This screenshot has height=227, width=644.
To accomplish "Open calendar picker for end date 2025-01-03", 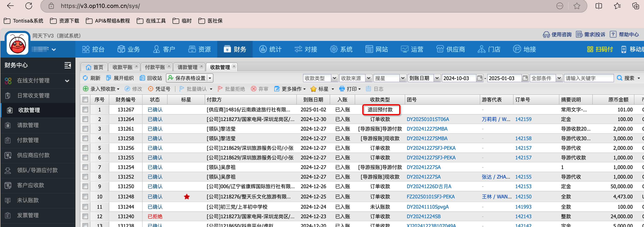I will point(525,78).
